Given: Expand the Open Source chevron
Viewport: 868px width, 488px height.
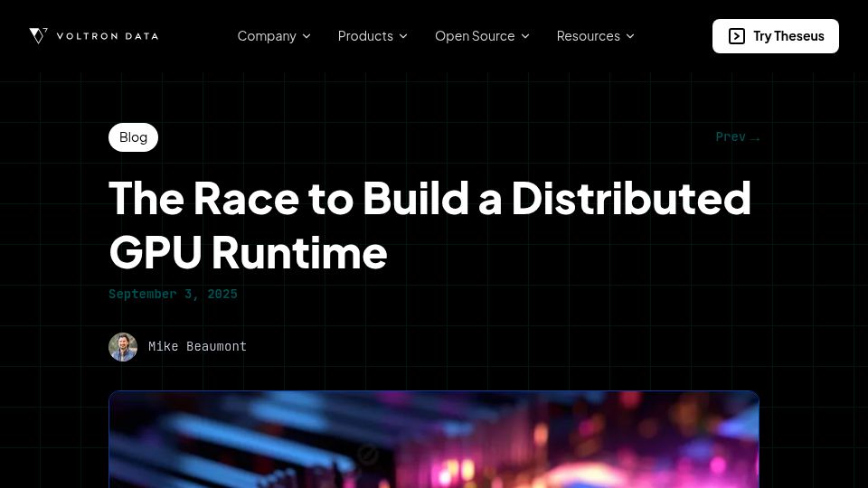Looking at the screenshot, I should (525, 36).
